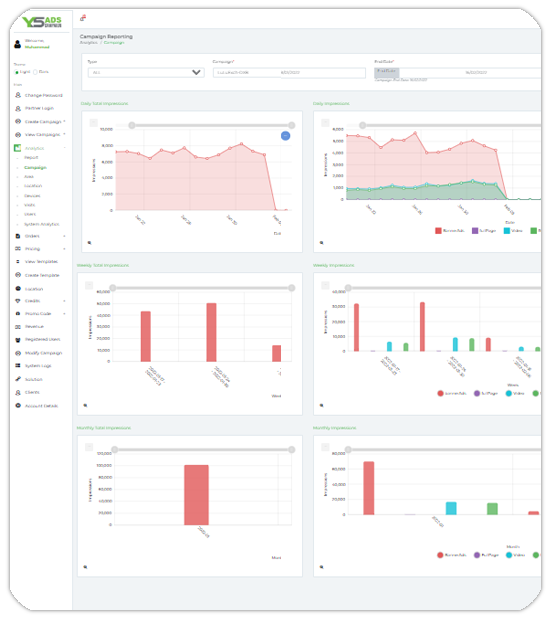
Task: Click the End Date input field
Action: pyautogui.click(x=458, y=73)
